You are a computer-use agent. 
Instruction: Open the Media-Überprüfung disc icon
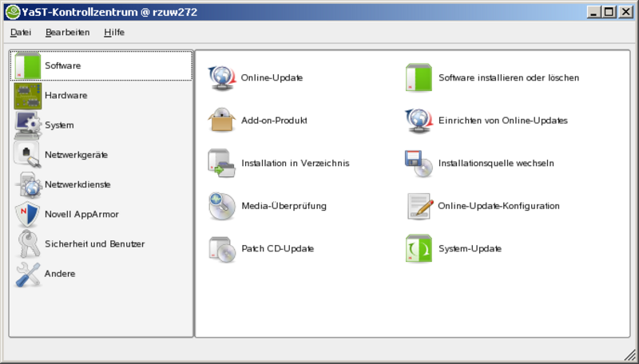pos(221,206)
